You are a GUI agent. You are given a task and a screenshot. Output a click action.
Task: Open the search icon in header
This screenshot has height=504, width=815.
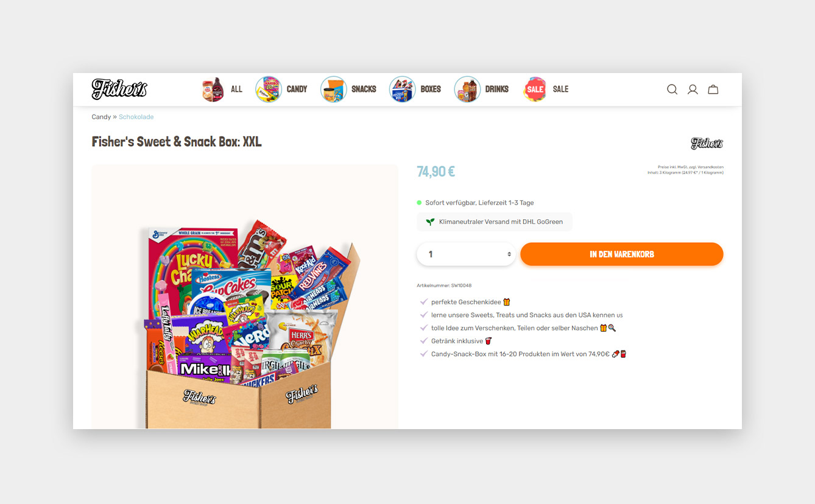[672, 89]
